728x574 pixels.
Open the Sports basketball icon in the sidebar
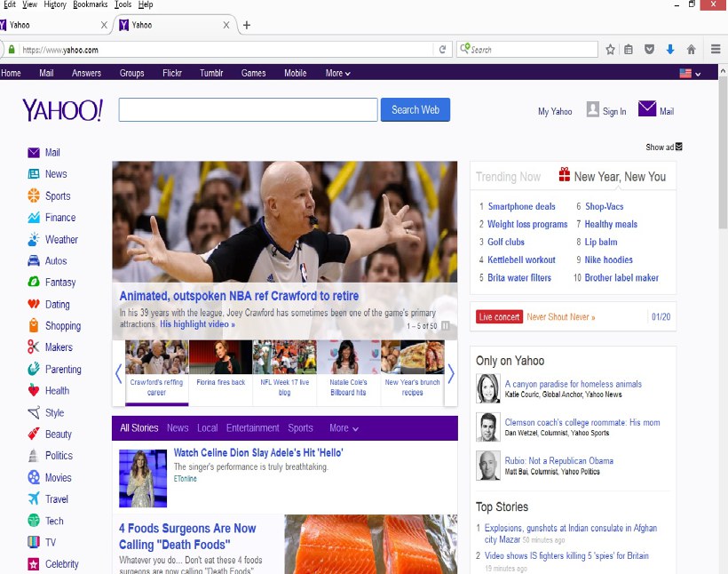(34, 195)
